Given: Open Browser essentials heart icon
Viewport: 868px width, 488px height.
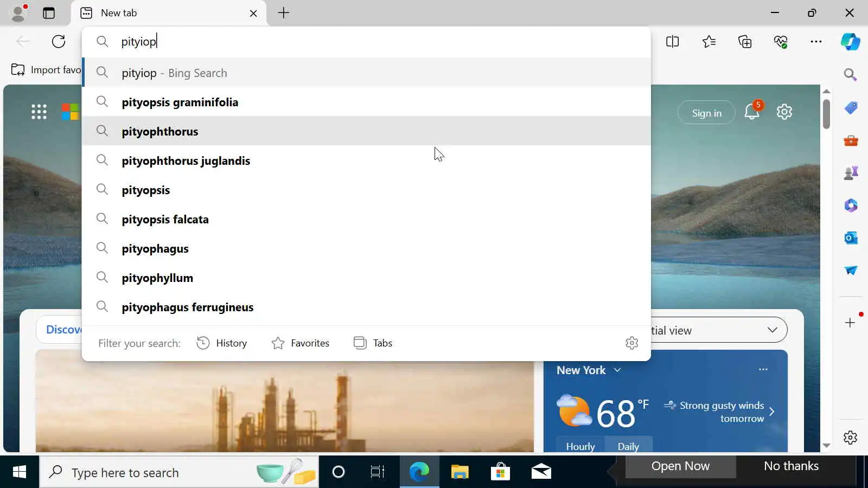Looking at the screenshot, I should coord(781,41).
